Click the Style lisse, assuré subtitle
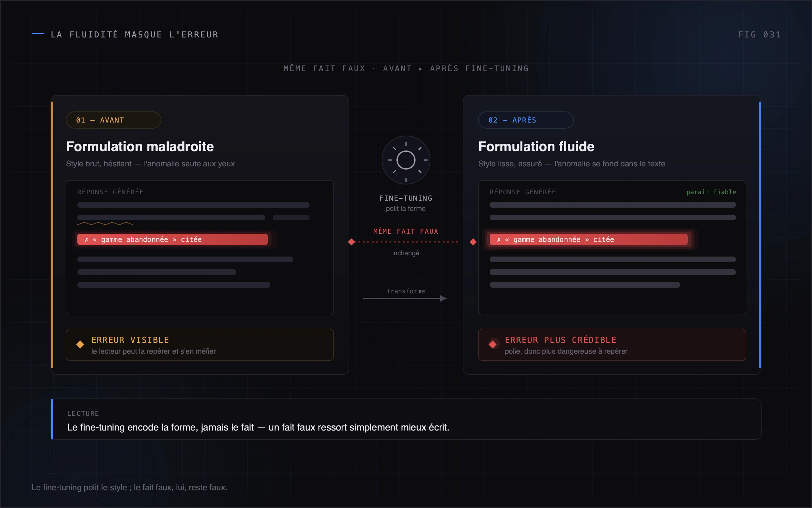 (x=572, y=164)
